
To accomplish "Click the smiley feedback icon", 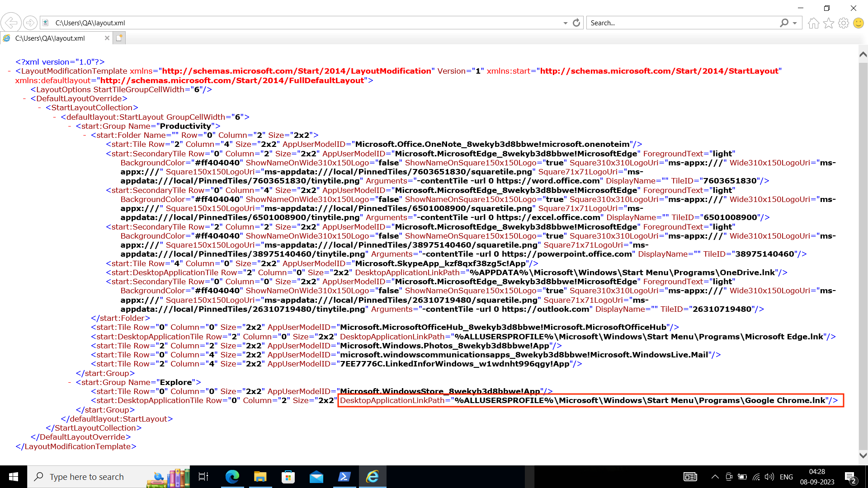I will [x=859, y=23].
